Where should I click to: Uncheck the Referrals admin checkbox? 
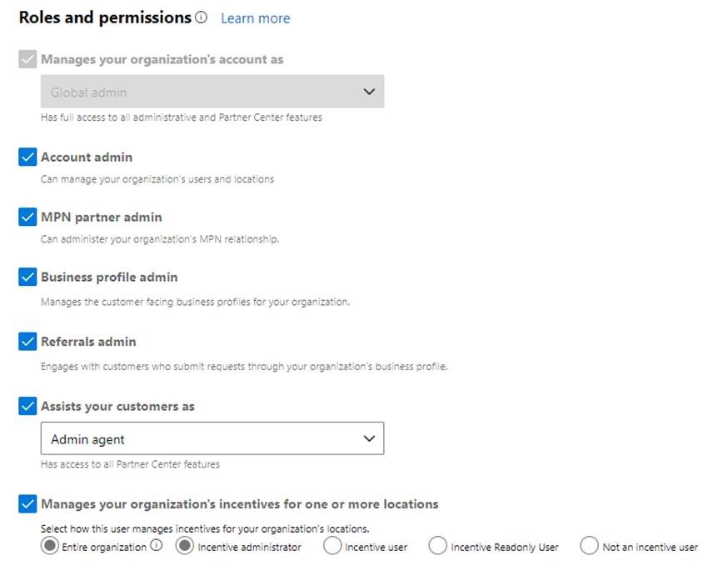click(27, 341)
